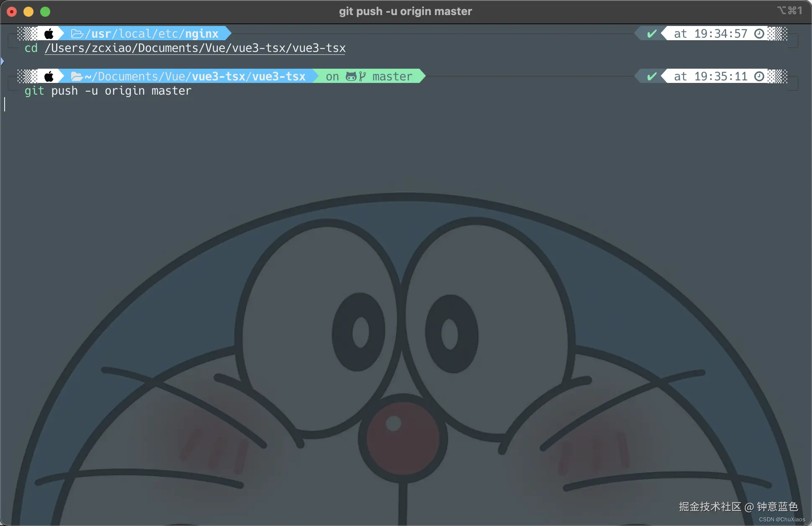Click the ⌥⌘1 shortcut indicator in title bar
Image resolution: width=812 pixels, height=526 pixels.
(789, 10)
